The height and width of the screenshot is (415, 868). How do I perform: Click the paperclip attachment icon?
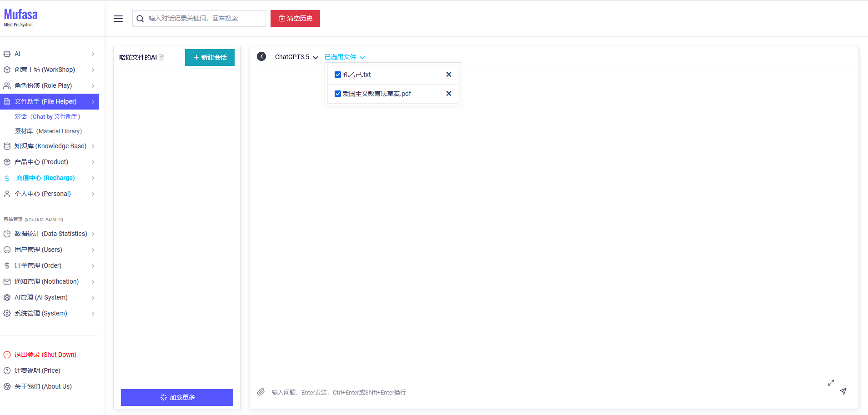(261, 392)
